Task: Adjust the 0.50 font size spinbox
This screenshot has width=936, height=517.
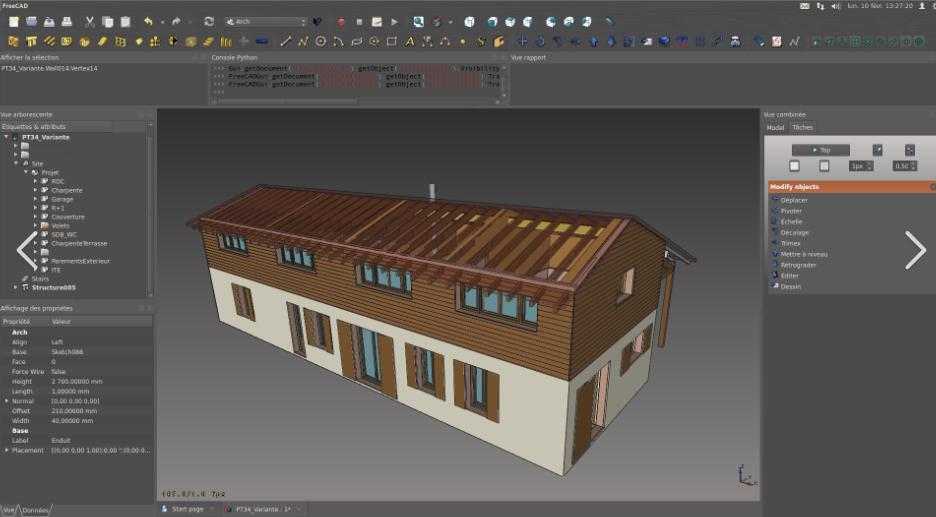Action: click(x=904, y=165)
